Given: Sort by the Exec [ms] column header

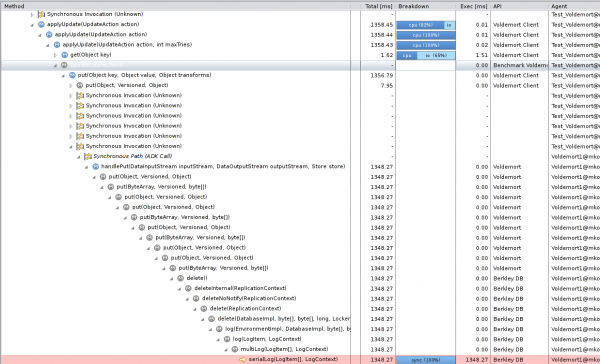Looking at the screenshot, I should point(473,6).
